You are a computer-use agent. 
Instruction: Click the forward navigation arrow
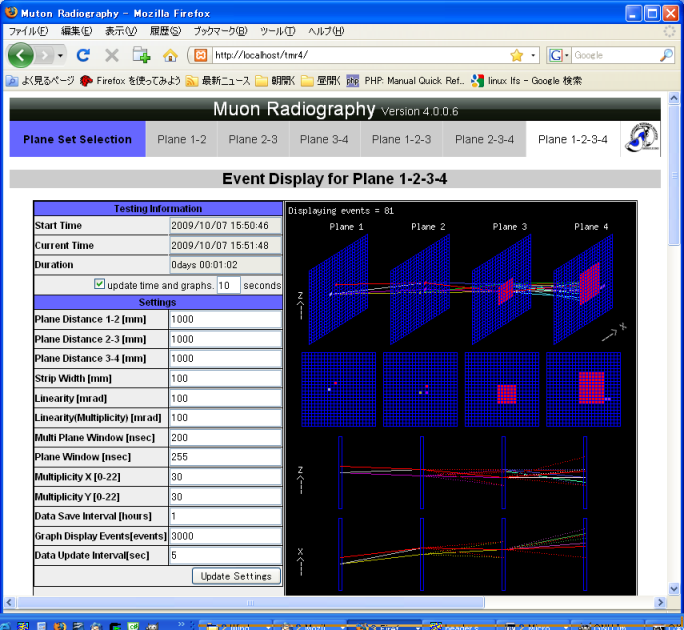[44, 55]
